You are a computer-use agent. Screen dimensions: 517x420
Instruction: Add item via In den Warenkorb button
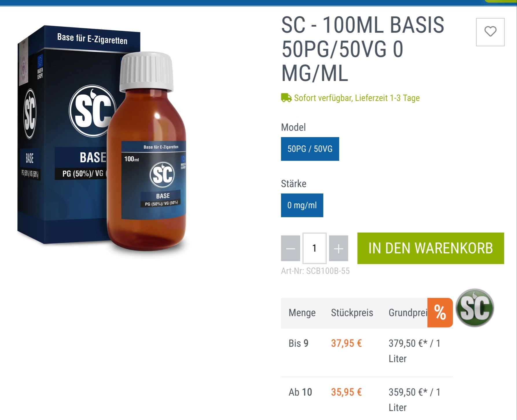[x=430, y=248]
